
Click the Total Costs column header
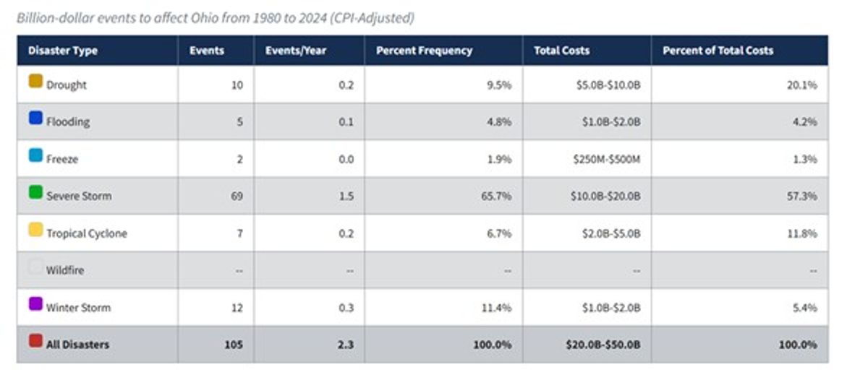[561, 51]
